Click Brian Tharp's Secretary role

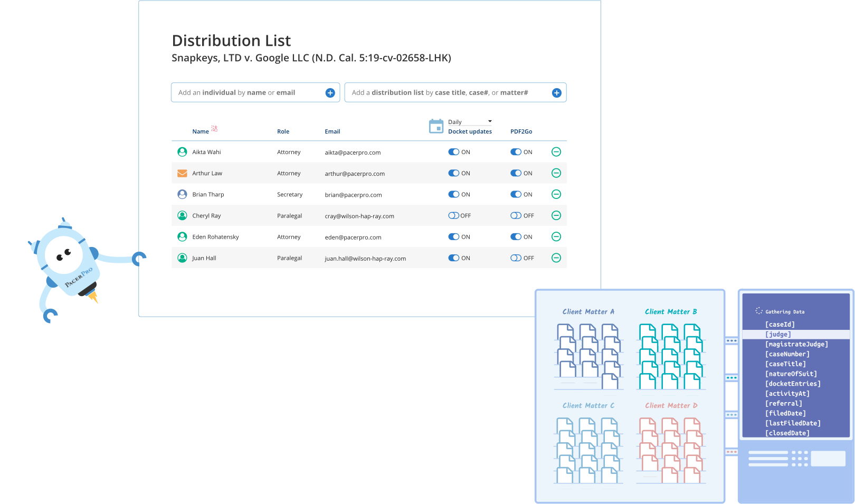pos(290,195)
